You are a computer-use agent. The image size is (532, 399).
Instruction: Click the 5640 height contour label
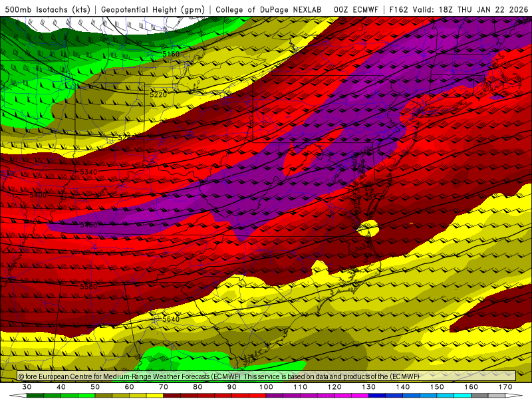click(x=171, y=319)
